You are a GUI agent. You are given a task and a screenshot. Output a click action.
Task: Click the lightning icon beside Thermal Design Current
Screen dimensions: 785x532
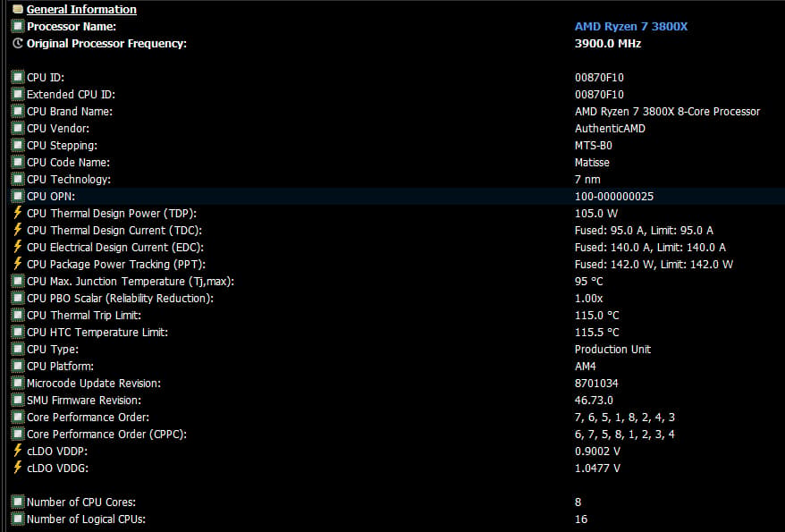18,230
